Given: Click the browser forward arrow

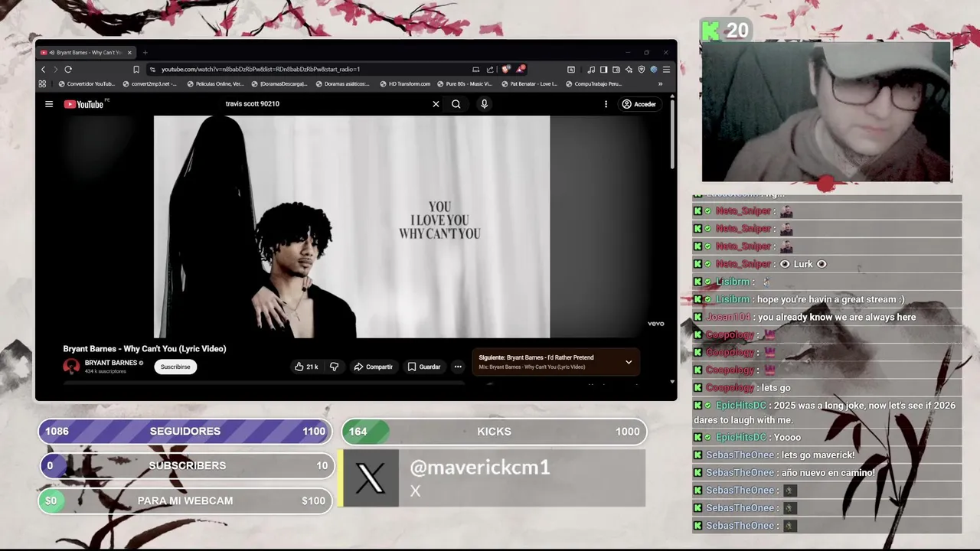Looking at the screenshot, I should (x=55, y=69).
